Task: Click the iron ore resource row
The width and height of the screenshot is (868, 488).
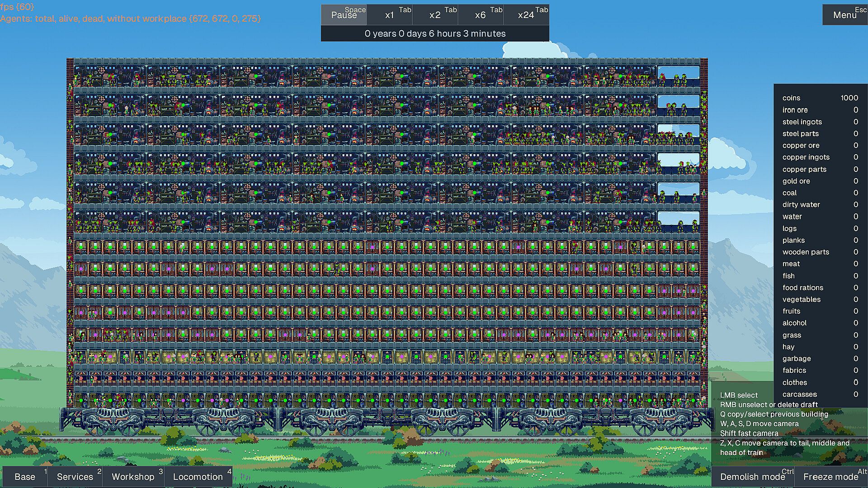Action: tap(820, 110)
